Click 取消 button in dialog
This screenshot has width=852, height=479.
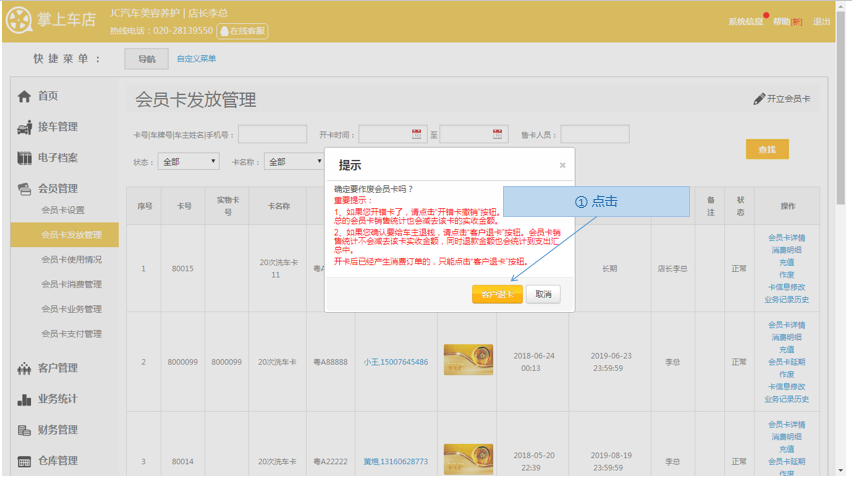coord(543,294)
